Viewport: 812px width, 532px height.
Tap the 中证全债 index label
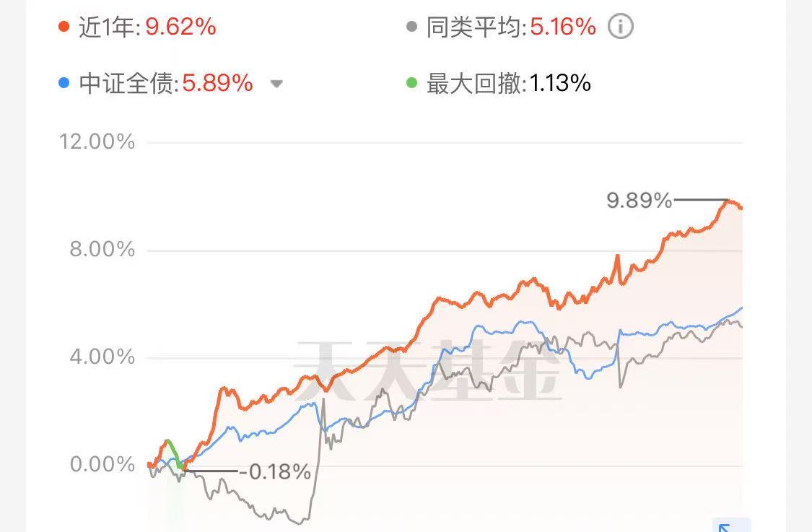128,84
